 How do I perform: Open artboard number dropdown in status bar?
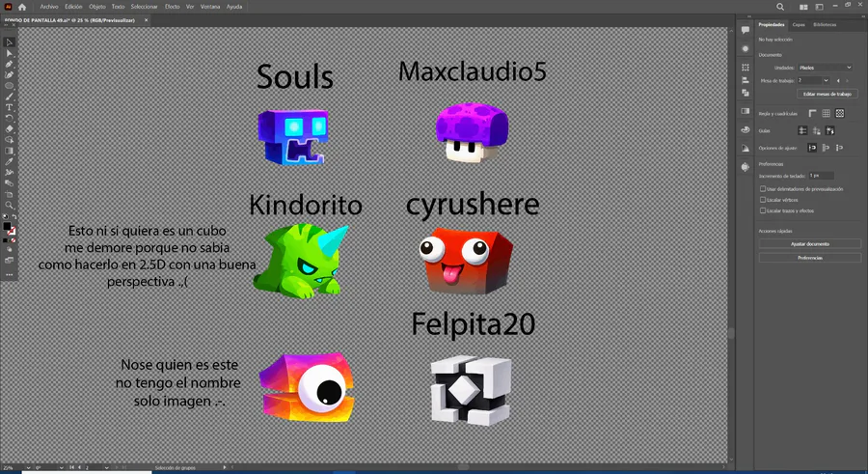coord(106,468)
